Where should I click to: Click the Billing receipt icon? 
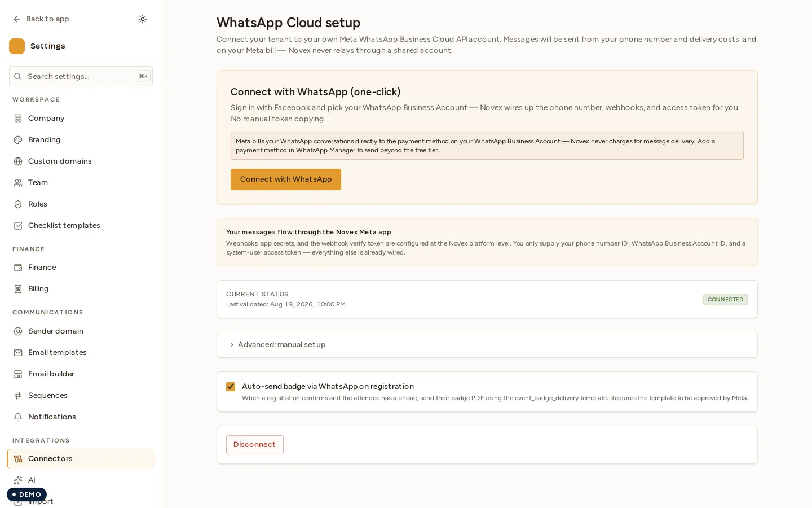pos(18,289)
